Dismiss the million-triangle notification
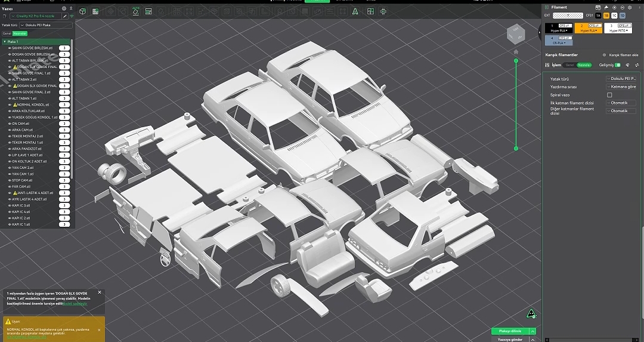 click(100, 292)
